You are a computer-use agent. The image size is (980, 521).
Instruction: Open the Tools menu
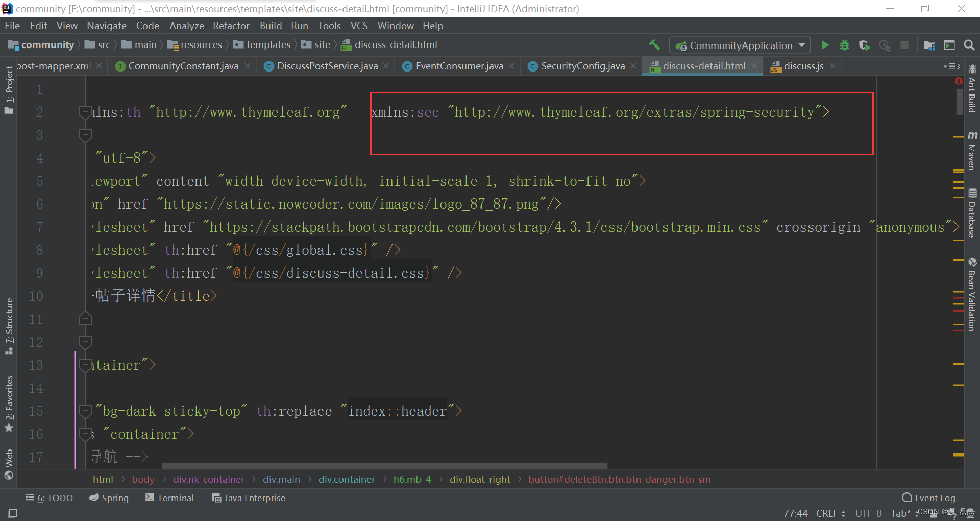pos(329,26)
